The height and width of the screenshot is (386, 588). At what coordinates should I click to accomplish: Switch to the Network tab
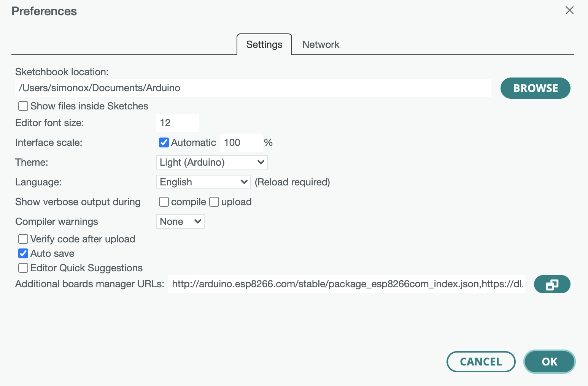321,44
